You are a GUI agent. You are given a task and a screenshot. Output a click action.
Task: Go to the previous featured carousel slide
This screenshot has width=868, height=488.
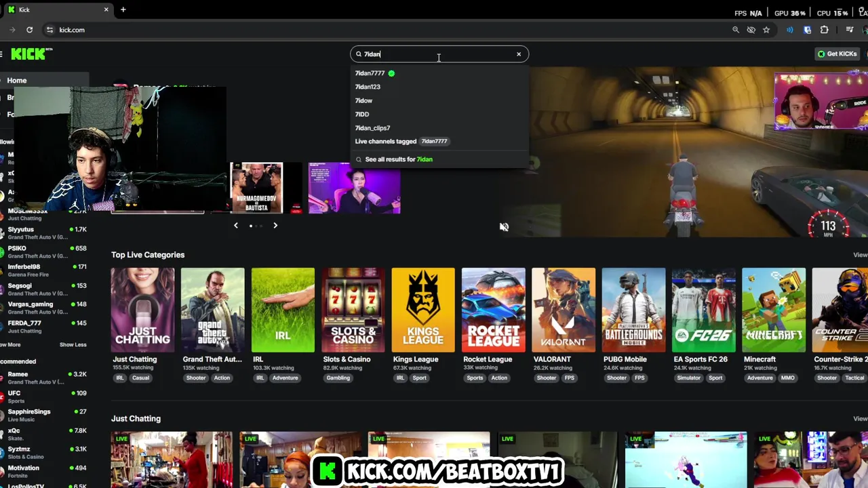236,225
